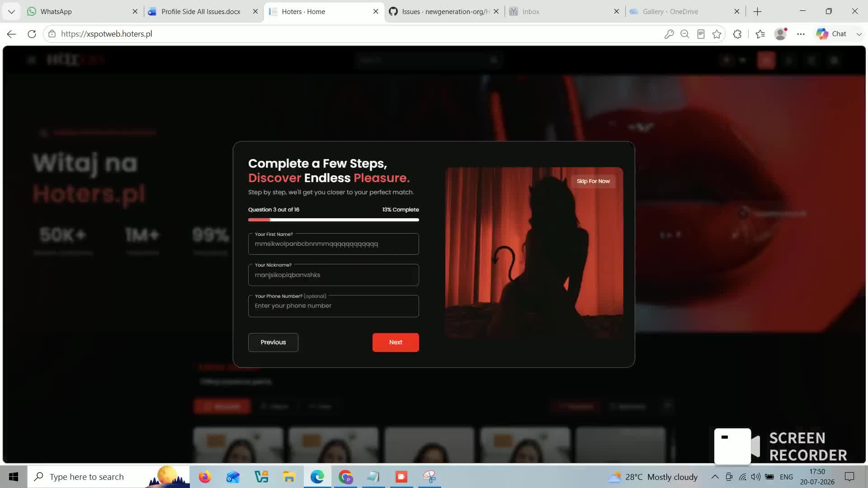Open the password manager key icon
Viewport: 868px width, 488px height.
[669, 34]
